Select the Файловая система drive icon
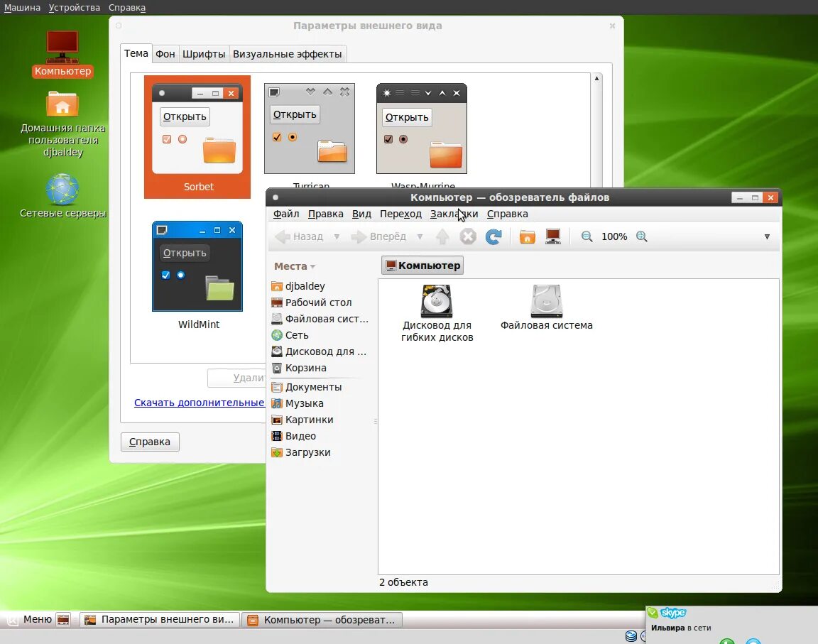Viewport: 818px width, 644px height. click(x=546, y=301)
